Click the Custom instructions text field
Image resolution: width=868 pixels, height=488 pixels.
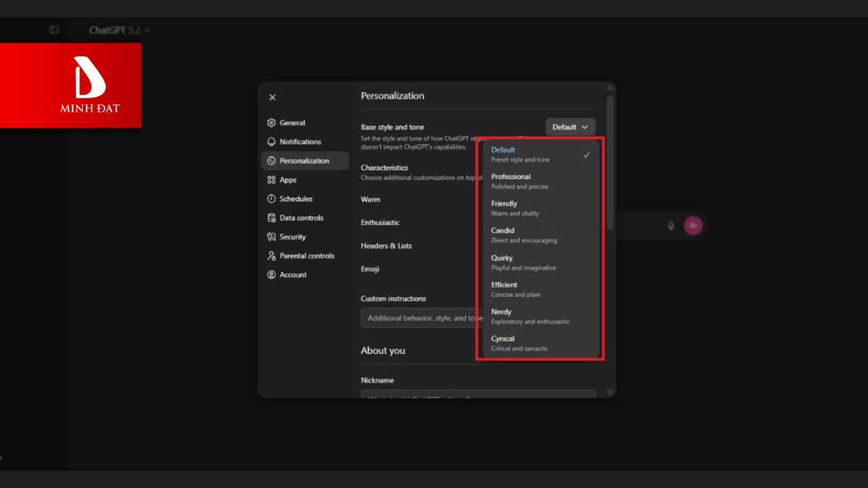pos(418,318)
